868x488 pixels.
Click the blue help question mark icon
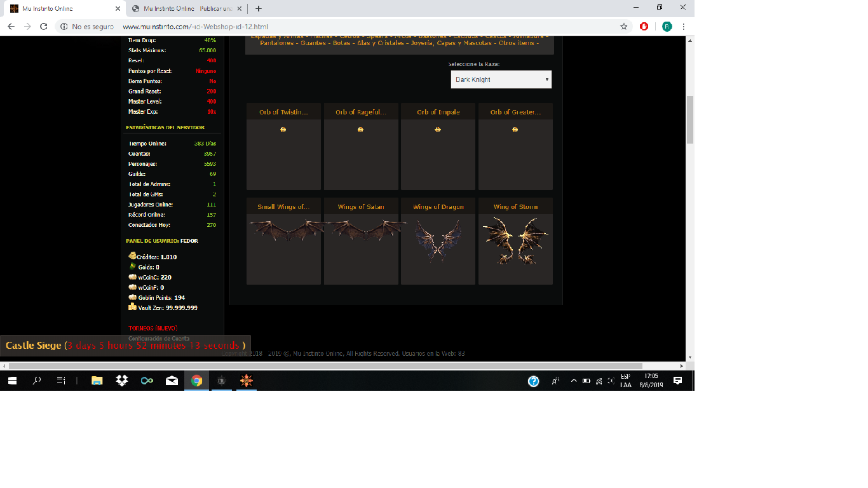tap(534, 381)
